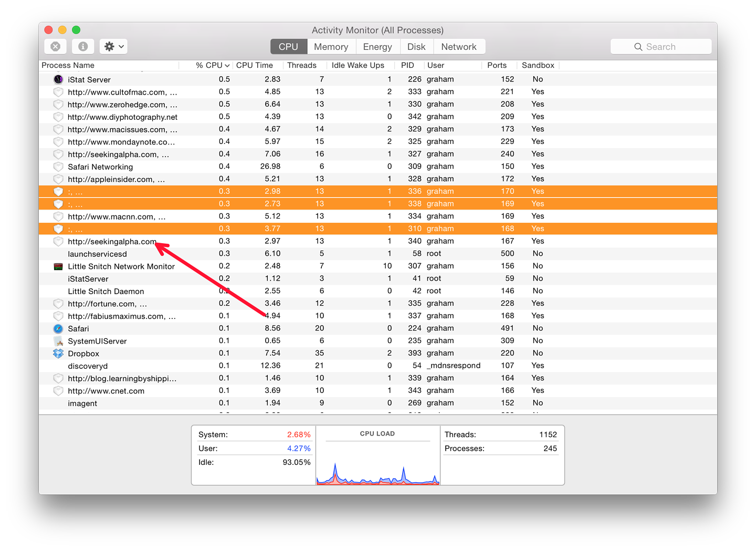The image size is (756, 550).
Task: Select the imagent process row
Action: tap(378, 403)
